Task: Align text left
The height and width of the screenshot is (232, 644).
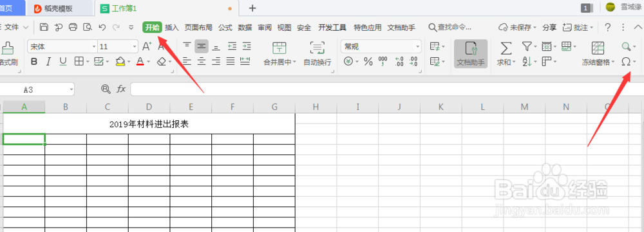Action: (x=187, y=62)
